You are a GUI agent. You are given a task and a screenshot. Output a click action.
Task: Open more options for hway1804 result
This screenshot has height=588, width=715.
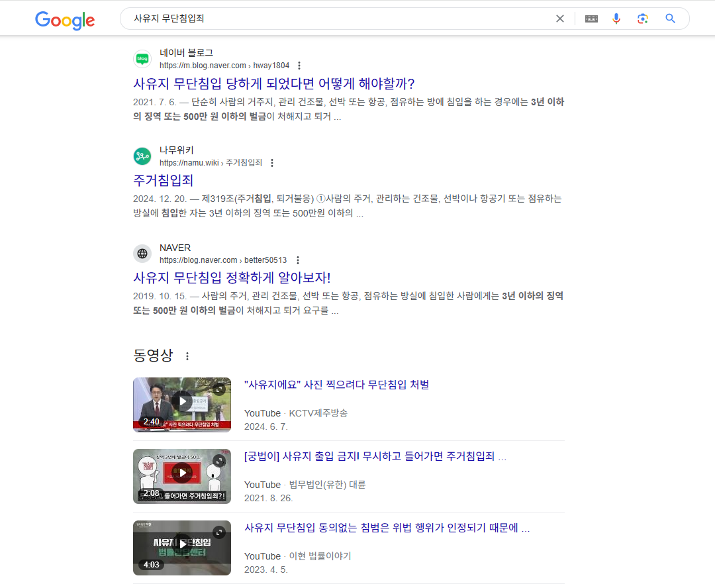point(299,66)
